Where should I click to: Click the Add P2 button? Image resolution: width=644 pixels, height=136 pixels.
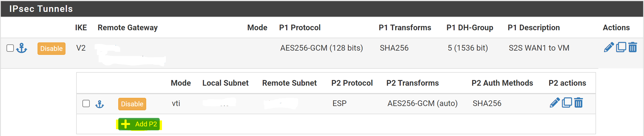click(139, 124)
